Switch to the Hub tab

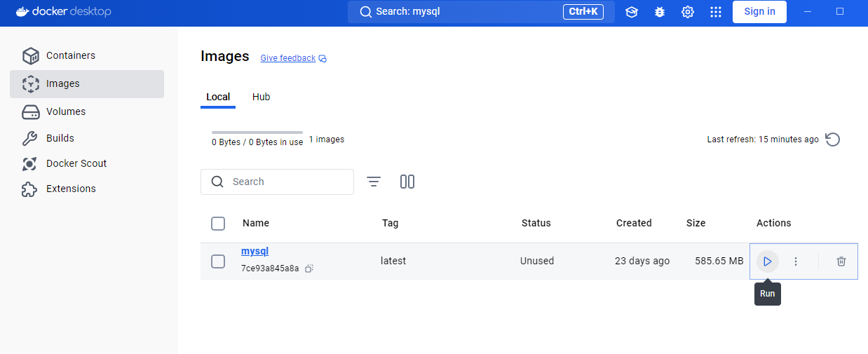[262, 97]
